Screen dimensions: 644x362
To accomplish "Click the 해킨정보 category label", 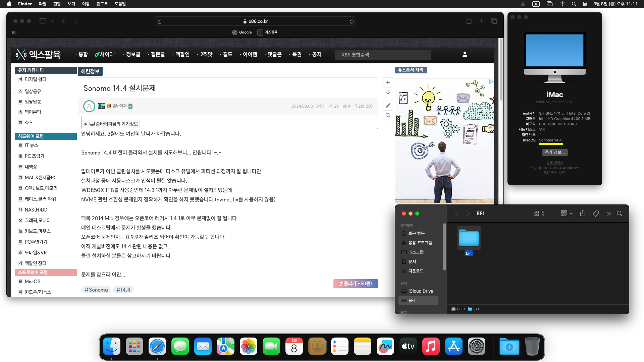I will click(x=90, y=71).
